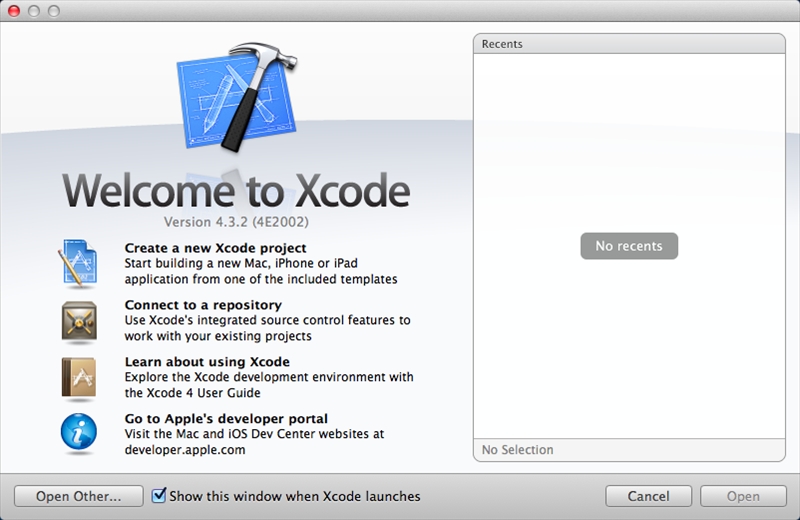
Task: Uncheck Show this window when Xcode launches
Action: point(159,495)
